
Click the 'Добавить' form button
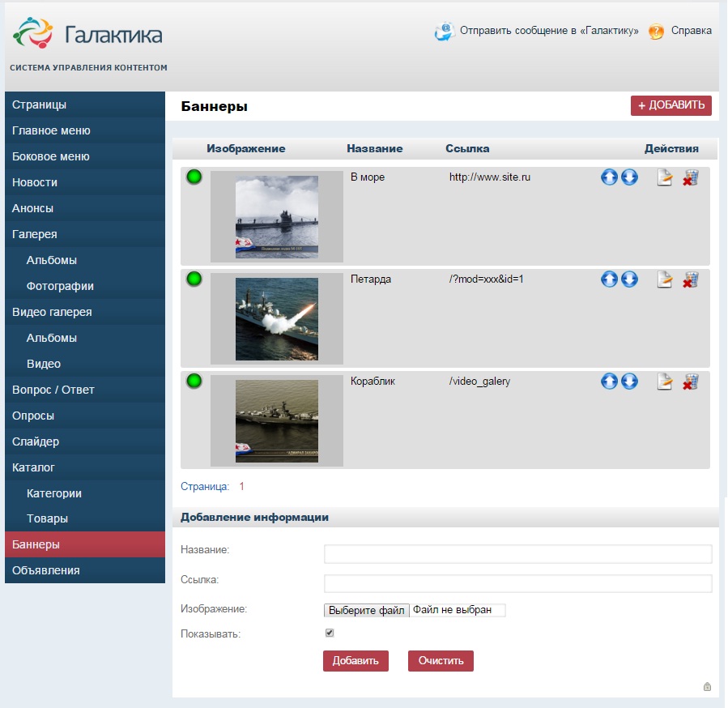coord(355,661)
